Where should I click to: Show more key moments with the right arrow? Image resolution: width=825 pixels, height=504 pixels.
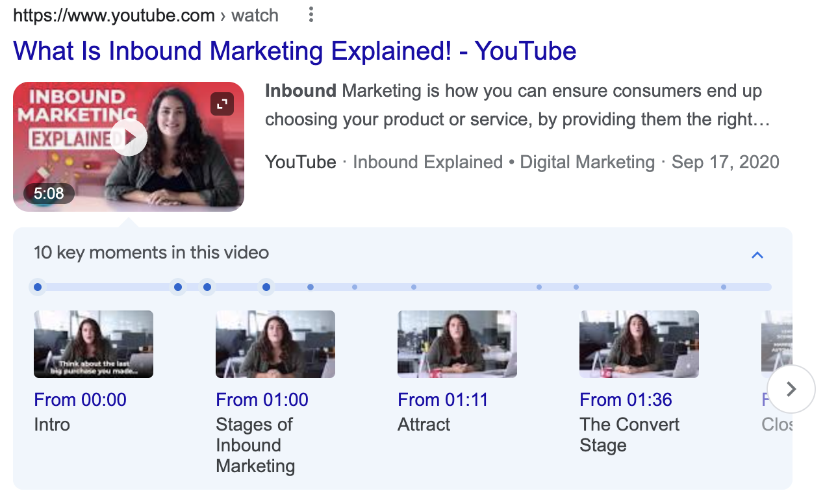coord(791,389)
